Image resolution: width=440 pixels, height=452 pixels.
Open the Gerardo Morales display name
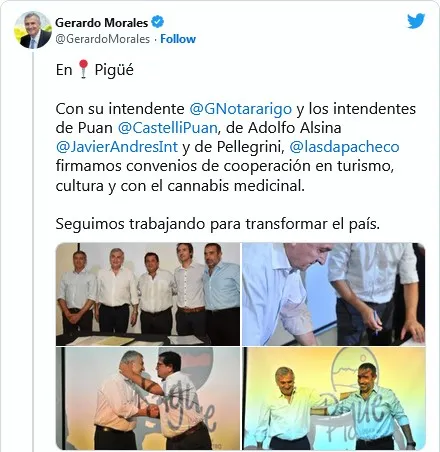click(x=102, y=23)
